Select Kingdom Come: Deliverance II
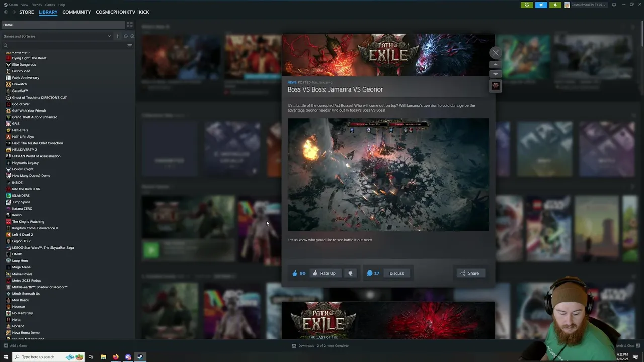The height and width of the screenshot is (362, 644). [x=35, y=228]
